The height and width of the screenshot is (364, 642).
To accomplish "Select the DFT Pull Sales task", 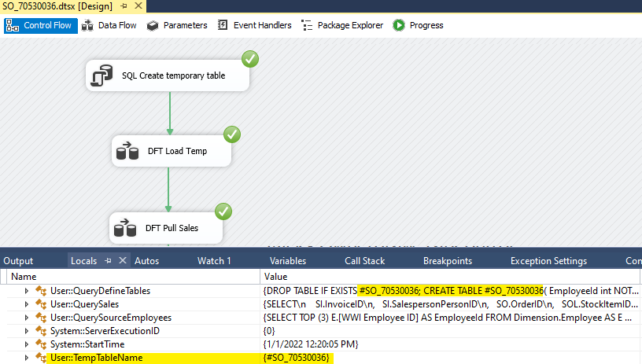I will tap(166, 228).
